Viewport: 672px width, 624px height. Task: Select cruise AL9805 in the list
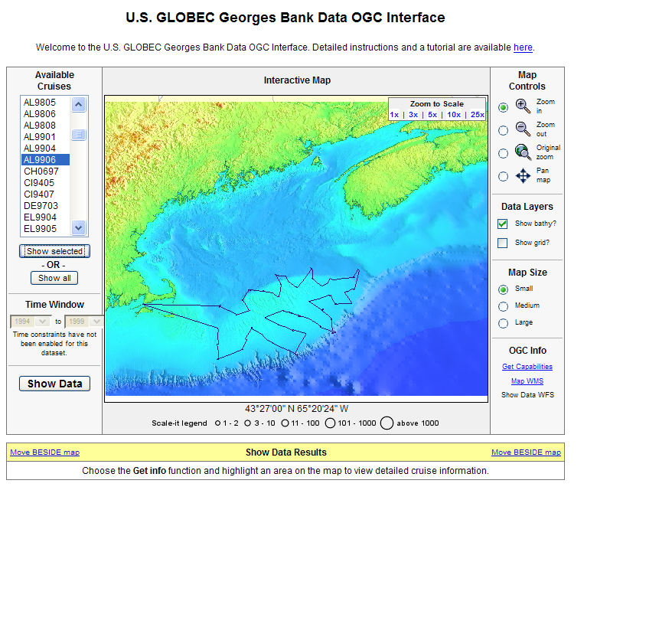point(45,103)
